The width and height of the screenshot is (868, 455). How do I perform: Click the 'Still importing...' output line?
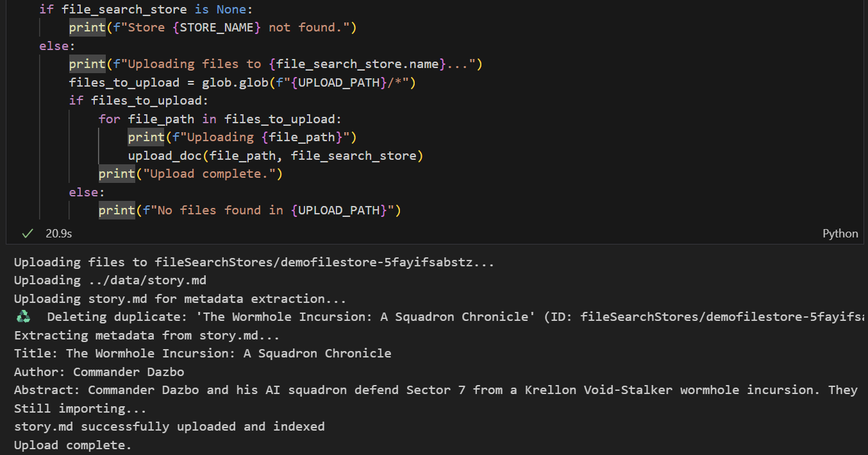point(80,408)
